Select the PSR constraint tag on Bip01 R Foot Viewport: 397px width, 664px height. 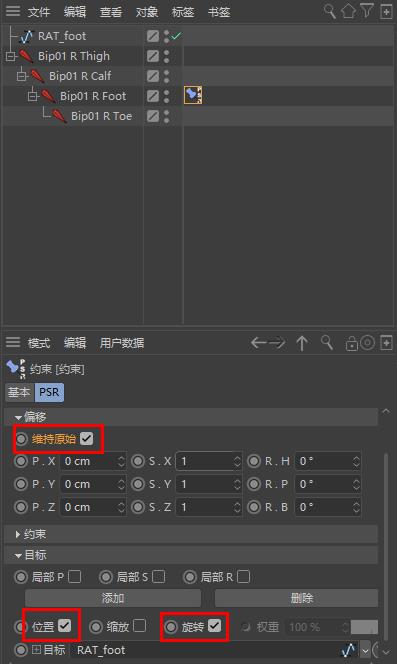(x=193, y=95)
